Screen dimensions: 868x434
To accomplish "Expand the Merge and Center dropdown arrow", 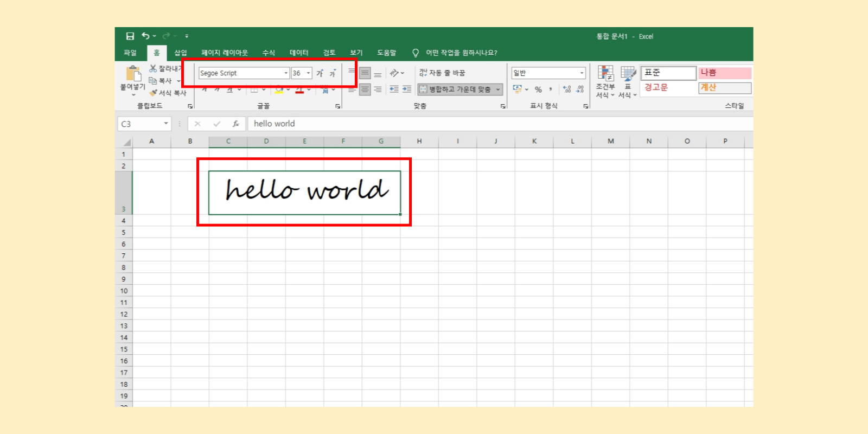I will (498, 90).
